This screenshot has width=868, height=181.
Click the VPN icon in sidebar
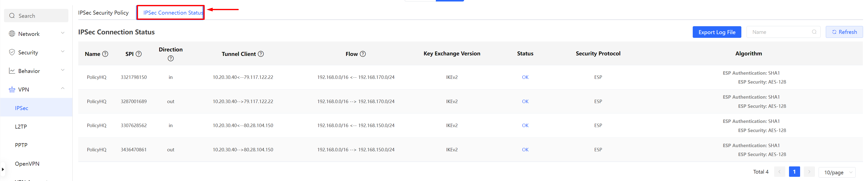point(12,90)
